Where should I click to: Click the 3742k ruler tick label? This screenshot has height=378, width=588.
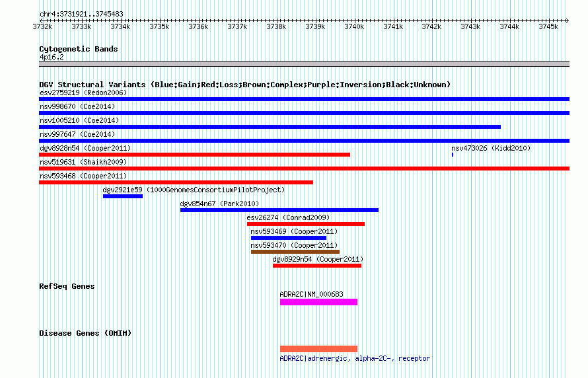[431, 26]
